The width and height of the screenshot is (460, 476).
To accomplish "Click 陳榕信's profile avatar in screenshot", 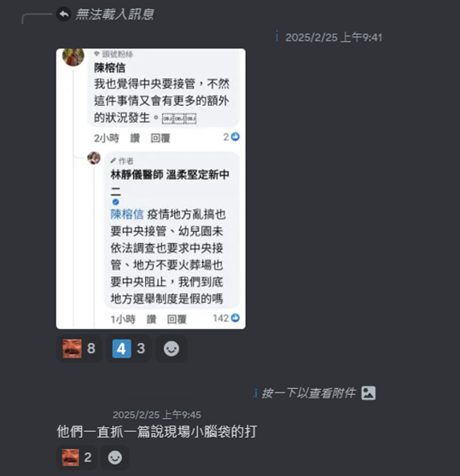I will [x=73, y=57].
